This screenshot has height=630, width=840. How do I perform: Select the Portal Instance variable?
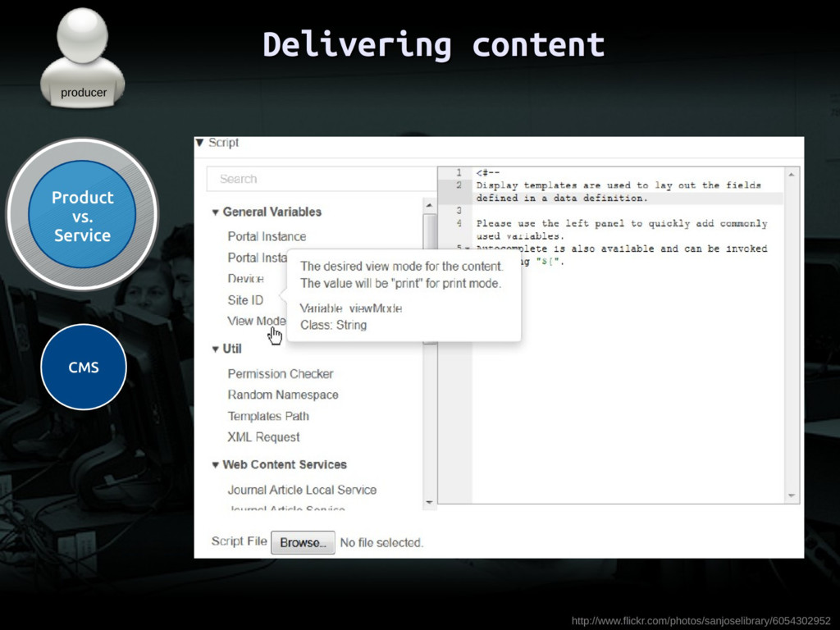(267, 236)
